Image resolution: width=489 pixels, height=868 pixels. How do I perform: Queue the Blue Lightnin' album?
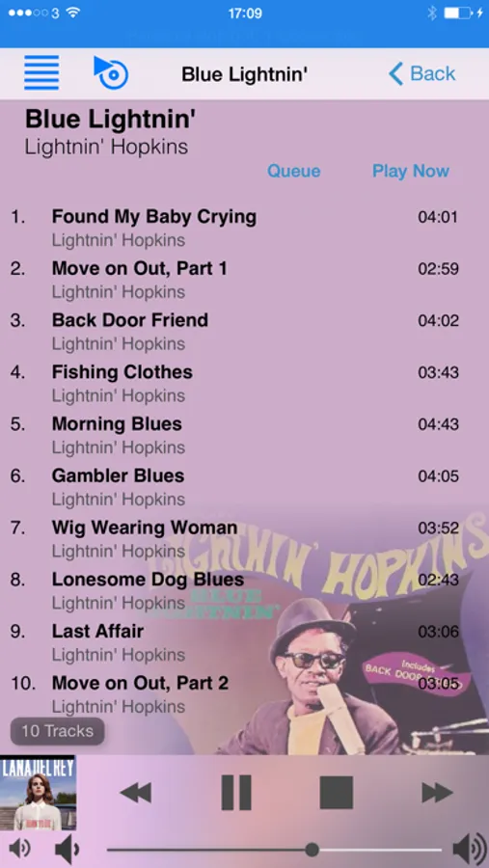click(293, 171)
